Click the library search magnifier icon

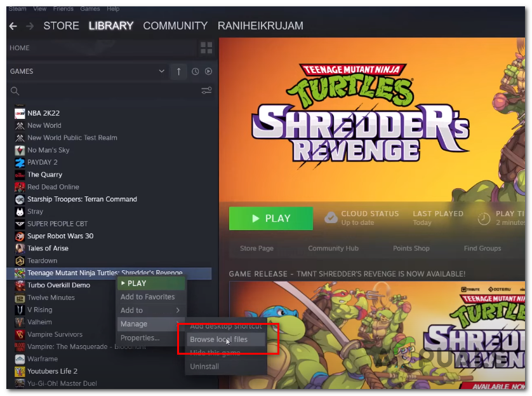point(15,91)
